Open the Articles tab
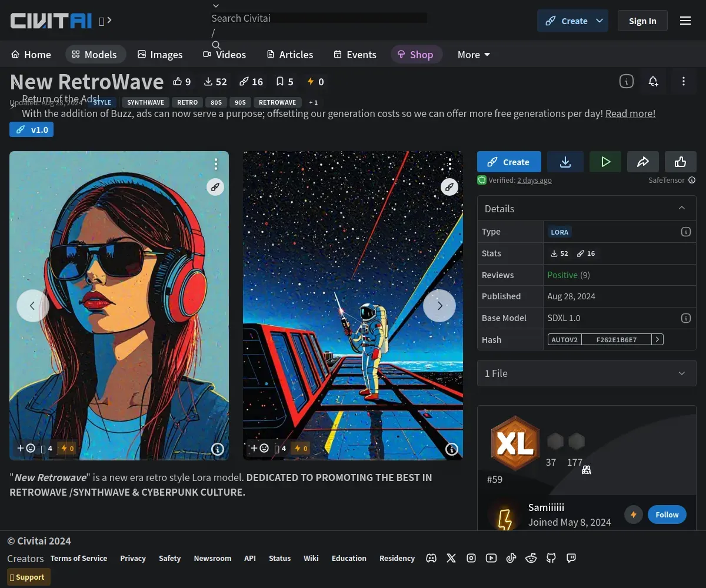The width and height of the screenshot is (706, 588). (290, 55)
